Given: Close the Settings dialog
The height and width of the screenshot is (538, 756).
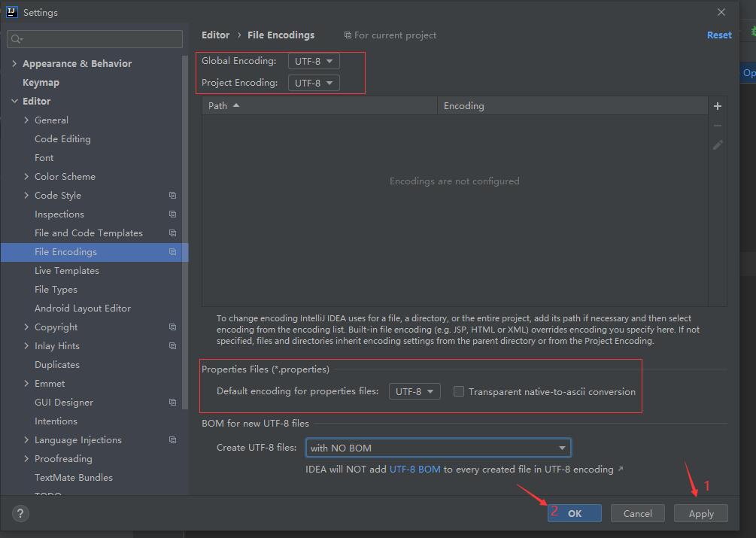Looking at the screenshot, I should pos(721,12).
